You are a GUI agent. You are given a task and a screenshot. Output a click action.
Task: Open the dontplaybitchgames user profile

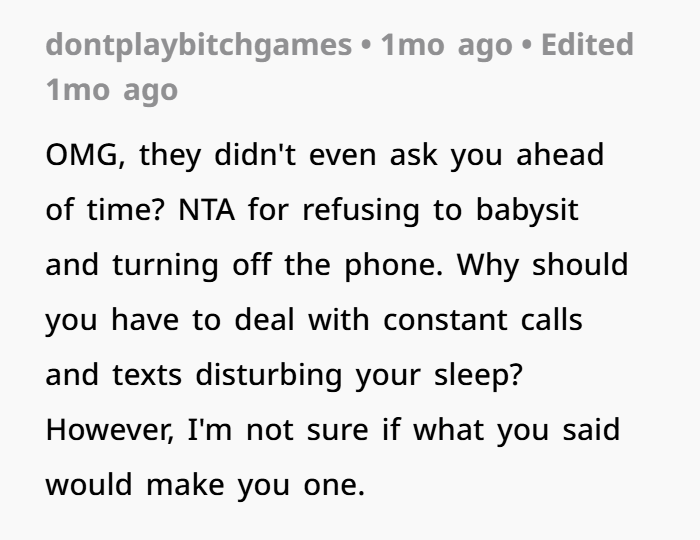[x=199, y=46]
